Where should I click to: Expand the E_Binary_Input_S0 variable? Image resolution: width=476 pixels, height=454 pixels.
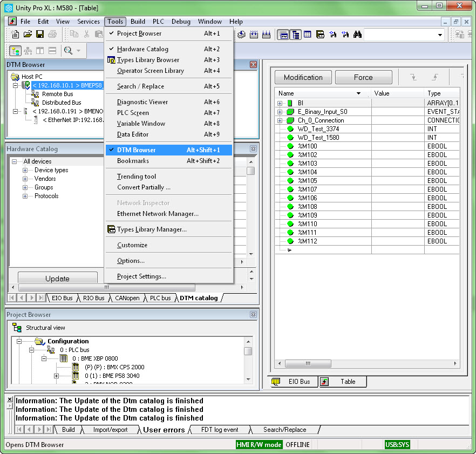(280, 112)
